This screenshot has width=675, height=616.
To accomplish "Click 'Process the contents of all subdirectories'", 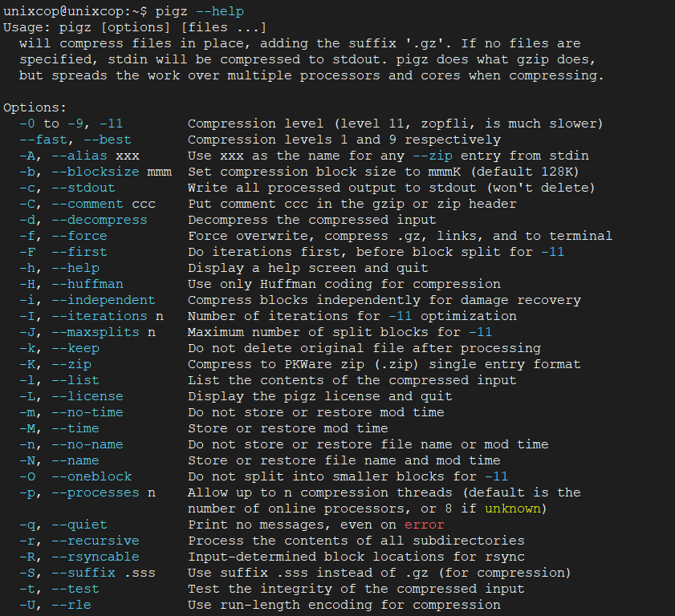I will click(356, 541).
